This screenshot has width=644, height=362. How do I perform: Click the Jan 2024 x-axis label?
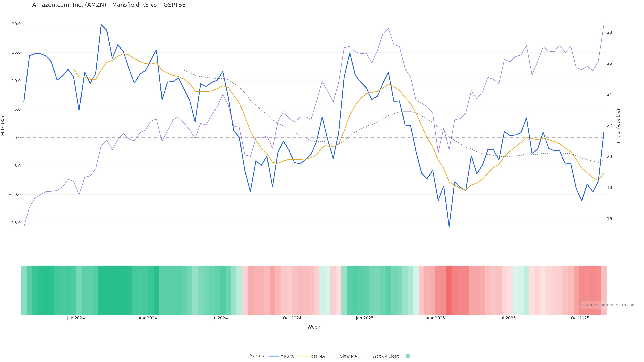(76, 318)
